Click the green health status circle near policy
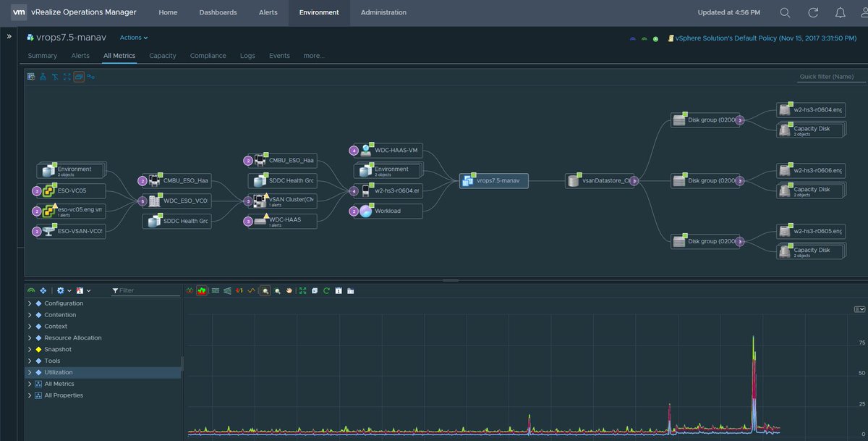868x441 pixels. [655, 38]
